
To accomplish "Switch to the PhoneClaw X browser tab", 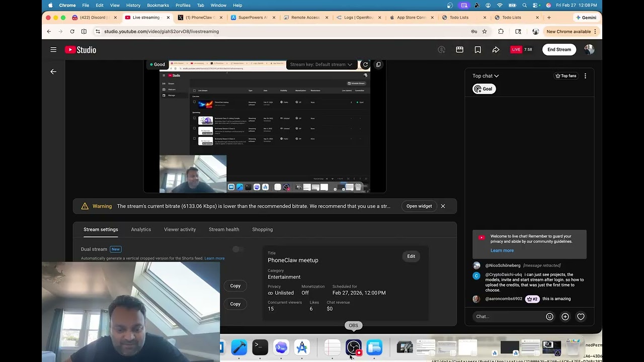I will pos(200,17).
